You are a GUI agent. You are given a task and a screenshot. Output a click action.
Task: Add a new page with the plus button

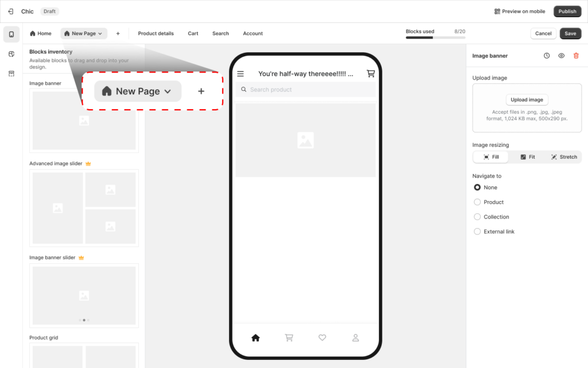click(x=118, y=33)
